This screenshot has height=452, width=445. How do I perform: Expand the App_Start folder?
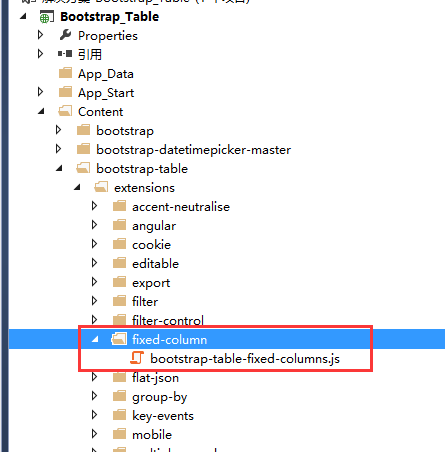pos(40,92)
